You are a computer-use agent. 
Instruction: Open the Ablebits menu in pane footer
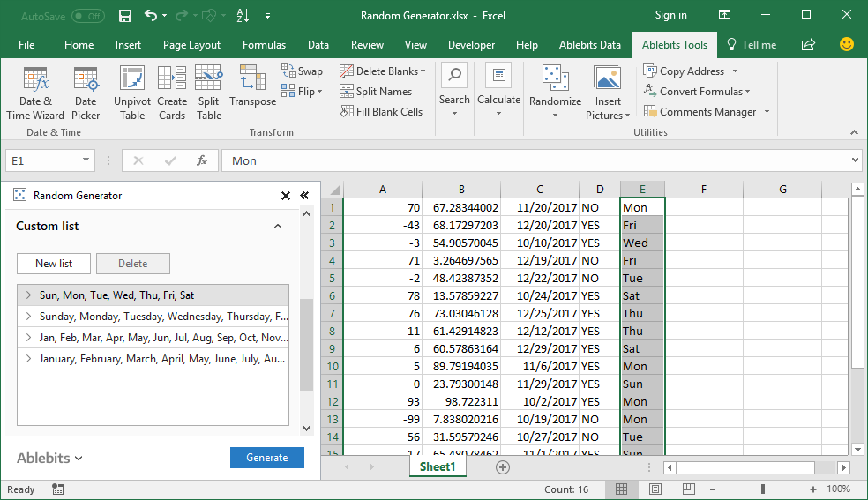tap(49, 458)
